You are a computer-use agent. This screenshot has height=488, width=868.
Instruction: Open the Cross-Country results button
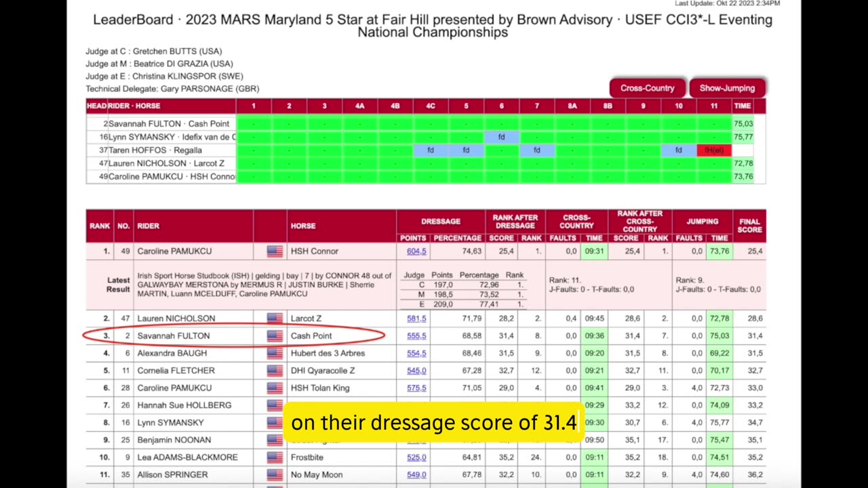(x=647, y=88)
